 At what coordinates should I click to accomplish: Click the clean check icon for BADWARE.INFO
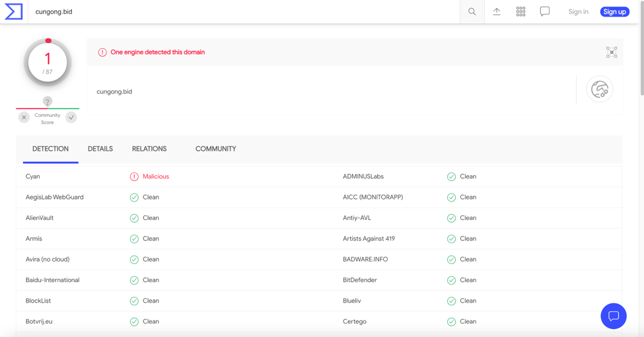451,259
